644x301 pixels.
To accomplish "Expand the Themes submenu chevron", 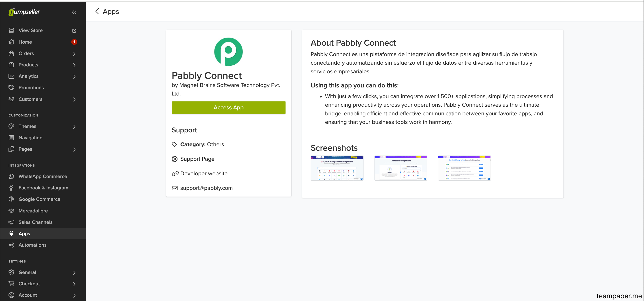I will (74, 126).
